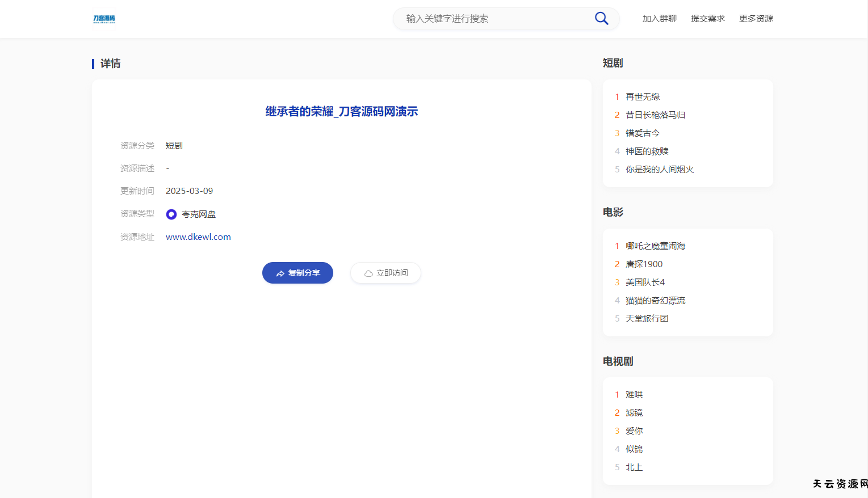
Task: Choose 猫猫的奇幻漂流 from the movies
Action: (655, 301)
